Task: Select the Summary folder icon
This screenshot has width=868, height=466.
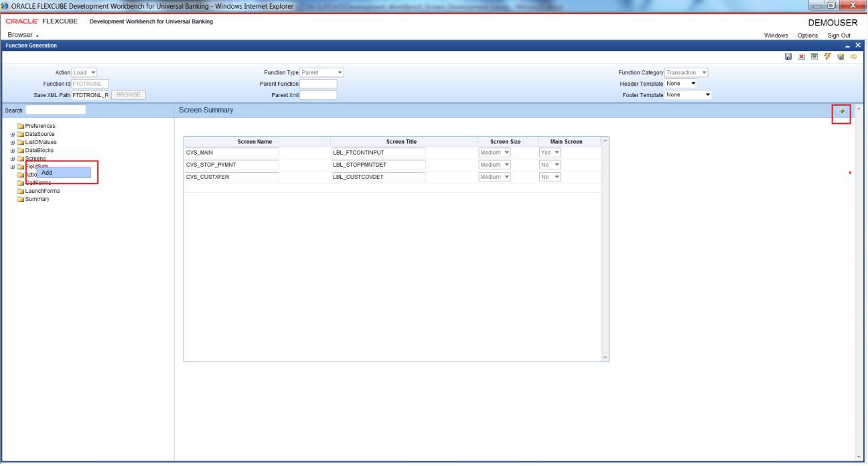Action: pyautogui.click(x=21, y=199)
